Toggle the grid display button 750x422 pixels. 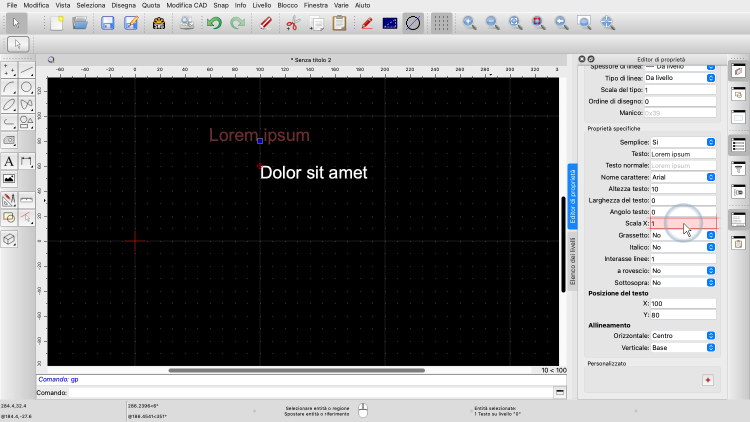[x=440, y=22]
